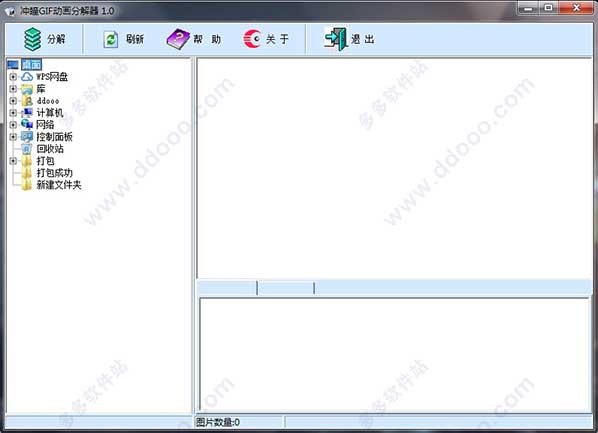Expand the 库 tree node
Viewport: 598px width, 433px height.
point(13,89)
